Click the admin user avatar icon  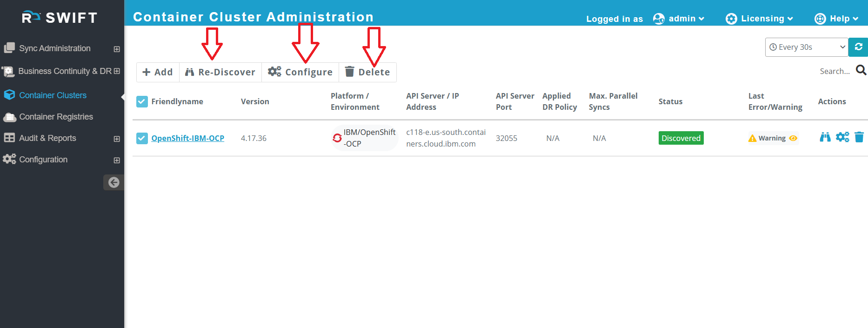pos(659,19)
